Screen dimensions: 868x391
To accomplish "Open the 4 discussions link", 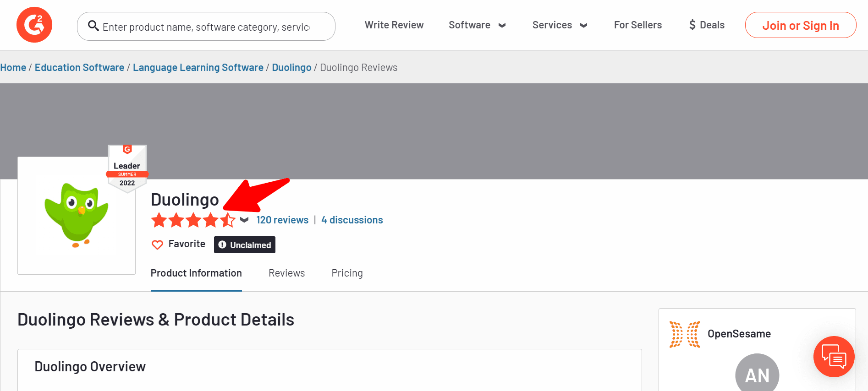I will click(352, 220).
